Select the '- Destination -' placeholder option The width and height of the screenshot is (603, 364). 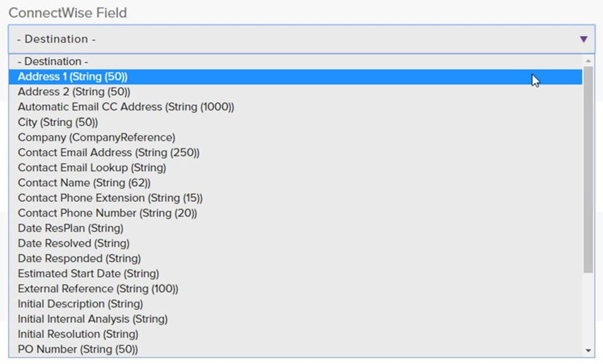(53, 62)
